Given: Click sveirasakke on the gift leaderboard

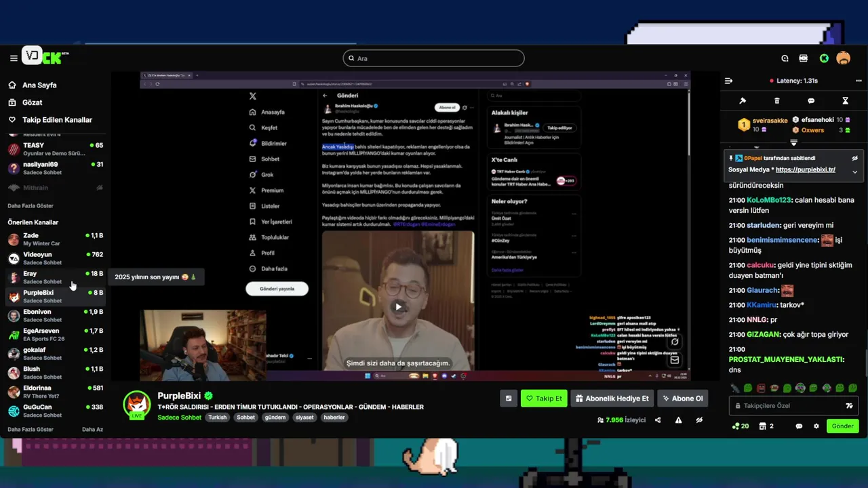Looking at the screenshot, I should [770, 121].
